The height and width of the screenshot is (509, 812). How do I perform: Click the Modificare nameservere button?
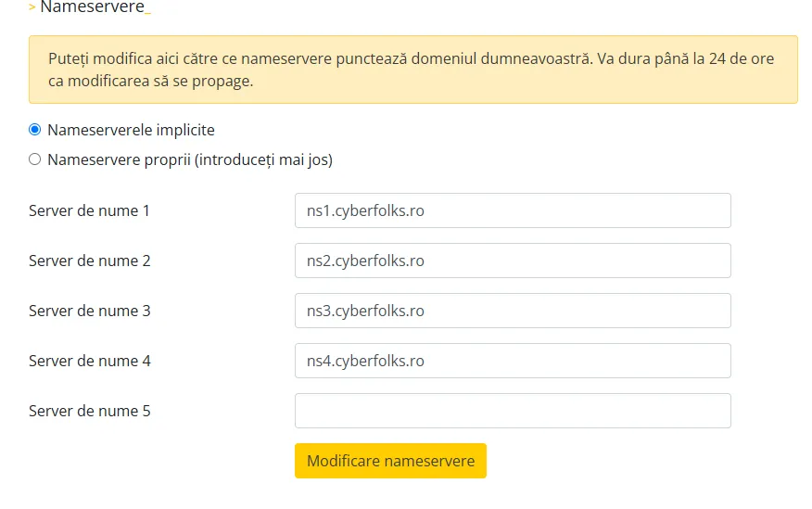point(390,461)
